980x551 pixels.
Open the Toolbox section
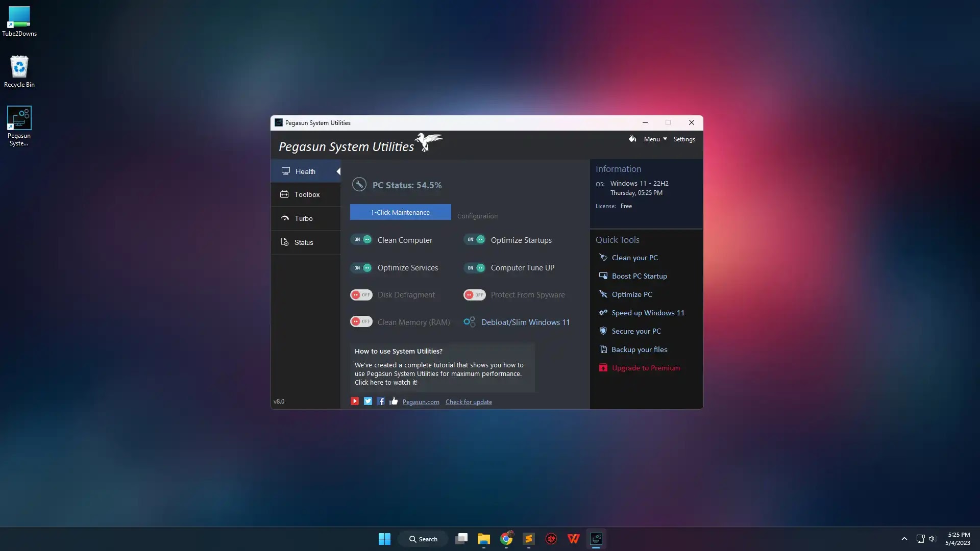coord(305,194)
